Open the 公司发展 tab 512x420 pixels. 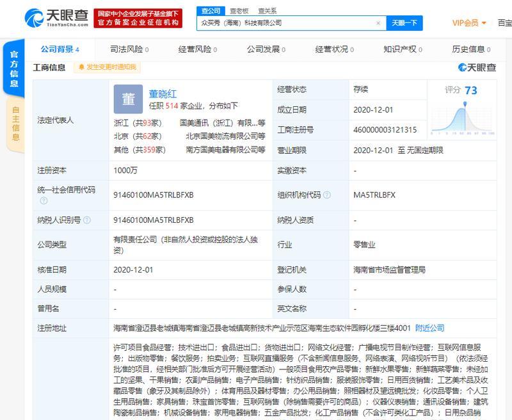(266, 49)
